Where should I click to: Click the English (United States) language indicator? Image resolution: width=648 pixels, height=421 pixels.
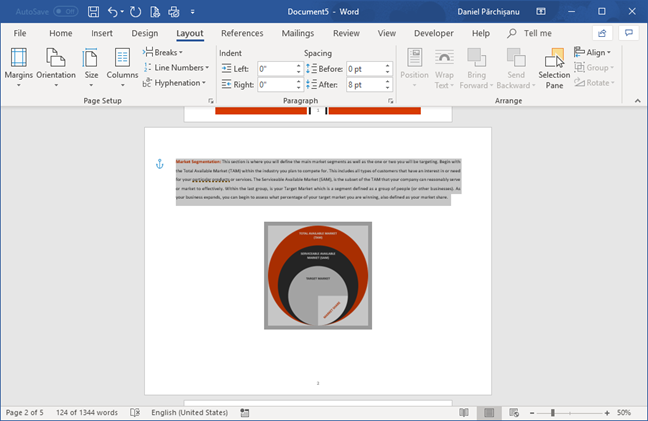189,412
